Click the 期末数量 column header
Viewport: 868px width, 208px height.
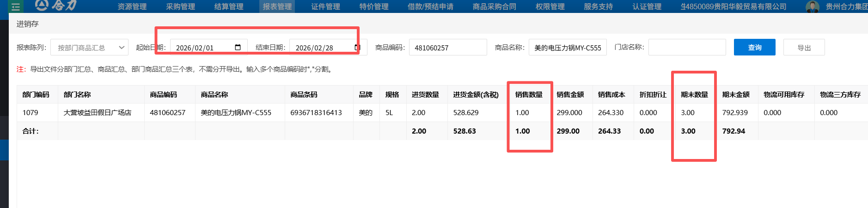click(694, 94)
